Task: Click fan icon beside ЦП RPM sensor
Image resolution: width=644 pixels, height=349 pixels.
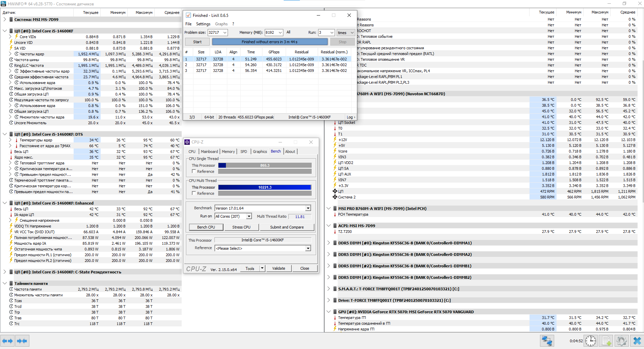Action: [335, 191]
